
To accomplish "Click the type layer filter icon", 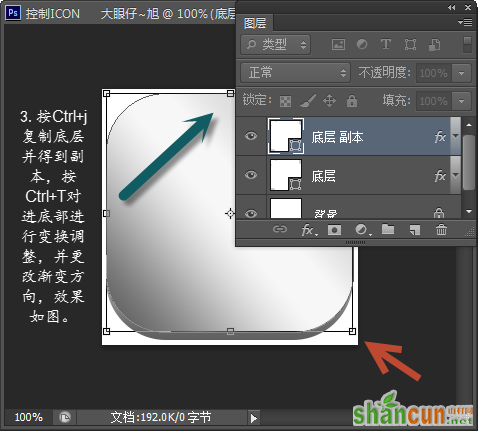I will tap(386, 44).
